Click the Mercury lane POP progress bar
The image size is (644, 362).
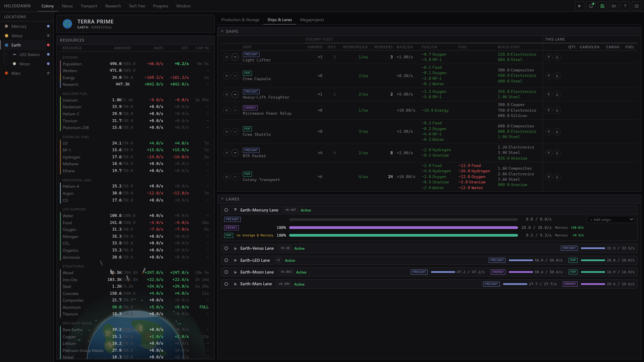(404, 235)
